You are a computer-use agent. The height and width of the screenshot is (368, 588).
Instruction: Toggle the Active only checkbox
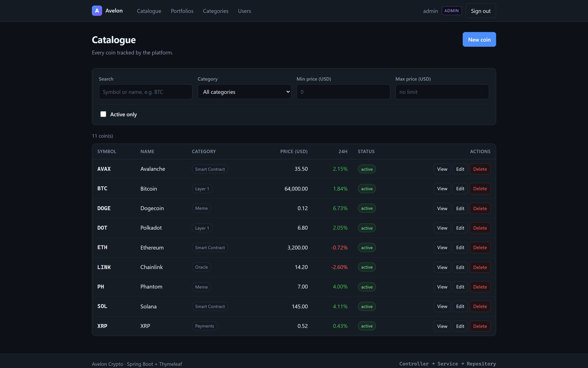(x=103, y=114)
